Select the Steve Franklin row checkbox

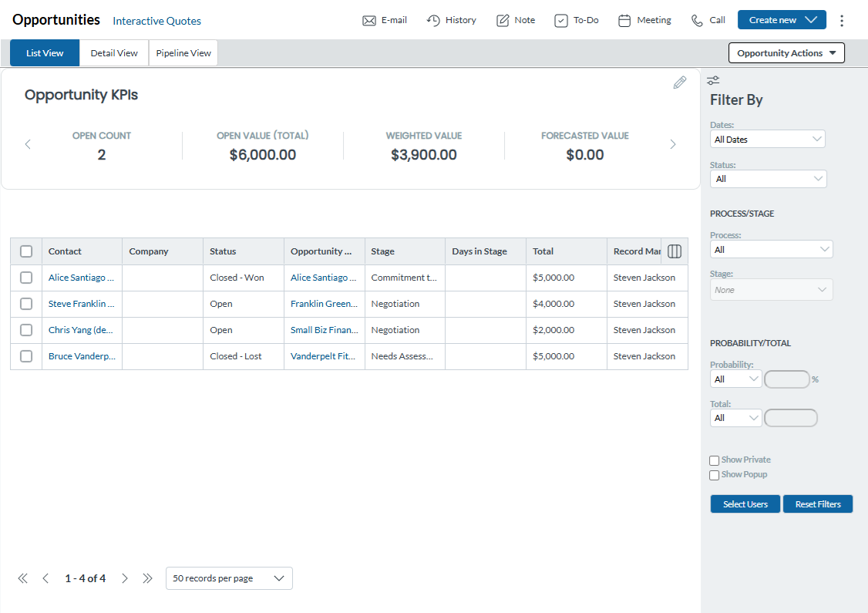(26, 304)
